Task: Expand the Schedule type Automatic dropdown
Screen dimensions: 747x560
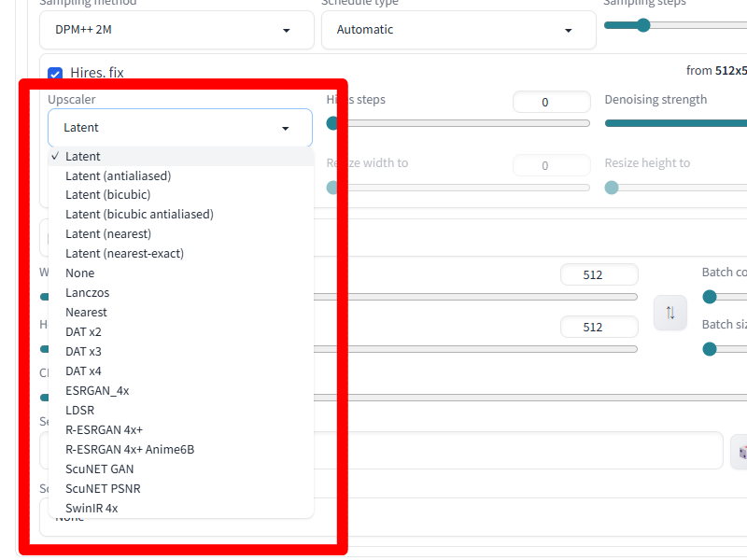Action: tap(458, 30)
